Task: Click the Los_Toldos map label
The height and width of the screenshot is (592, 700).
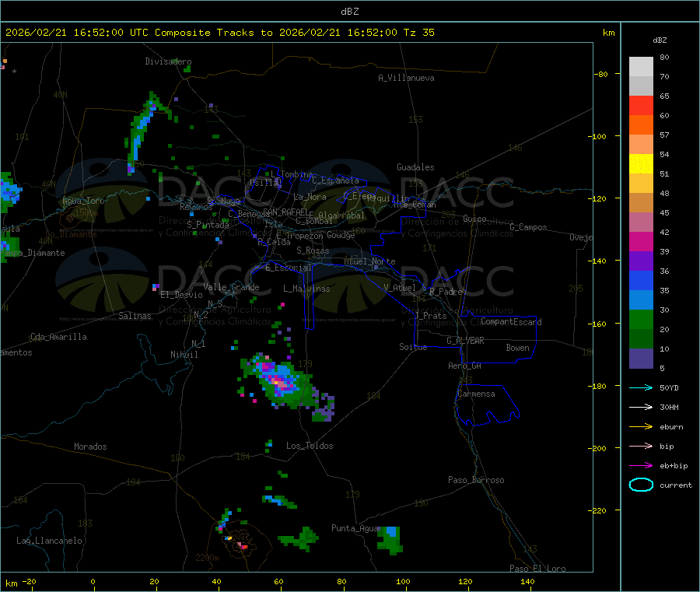Action: click(x=310, y=446)
